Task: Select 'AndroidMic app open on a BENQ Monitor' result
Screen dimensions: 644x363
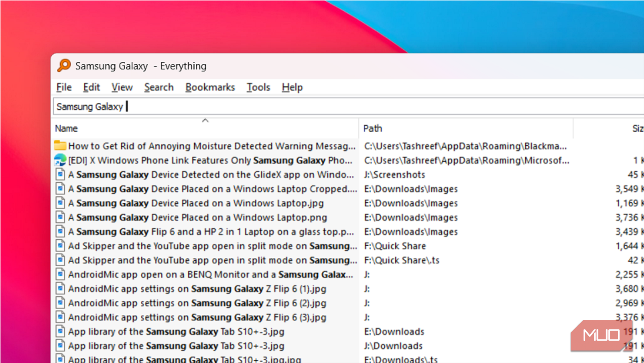Action: 211,274
